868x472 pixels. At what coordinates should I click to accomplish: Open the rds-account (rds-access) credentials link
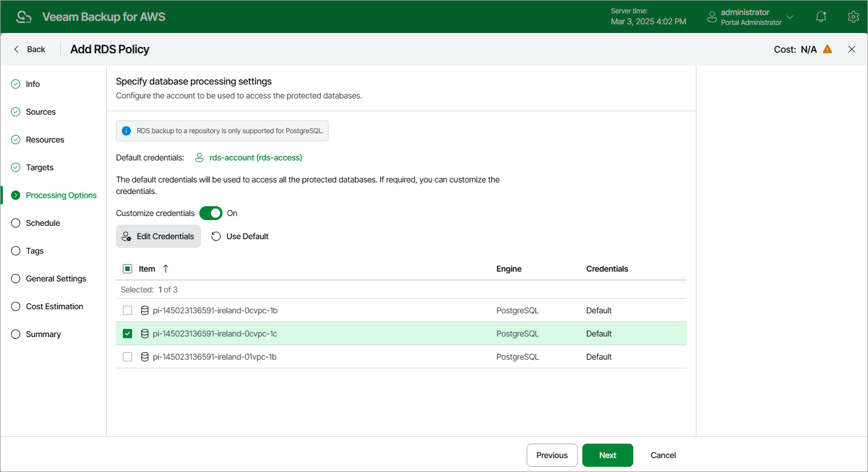[256, 158]
